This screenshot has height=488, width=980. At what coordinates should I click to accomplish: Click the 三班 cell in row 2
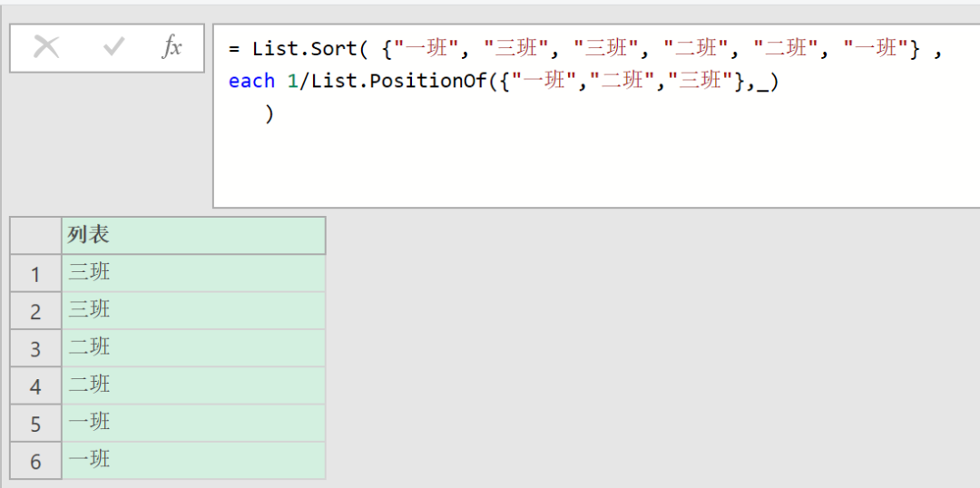[x=192, y=310]
